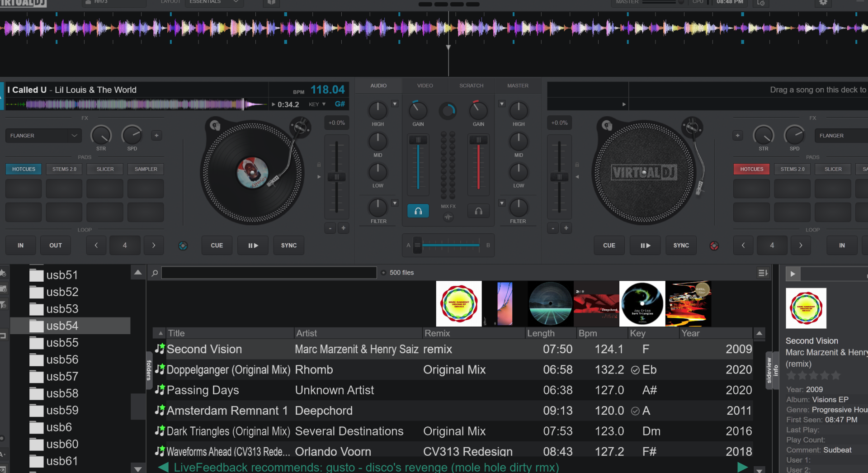Click the crossfader handle
The image size is (868, 473).
coord(417,245)
